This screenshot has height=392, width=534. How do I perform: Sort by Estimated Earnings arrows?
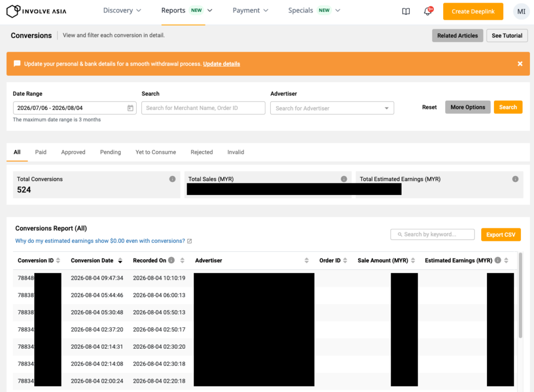point(506,260)
